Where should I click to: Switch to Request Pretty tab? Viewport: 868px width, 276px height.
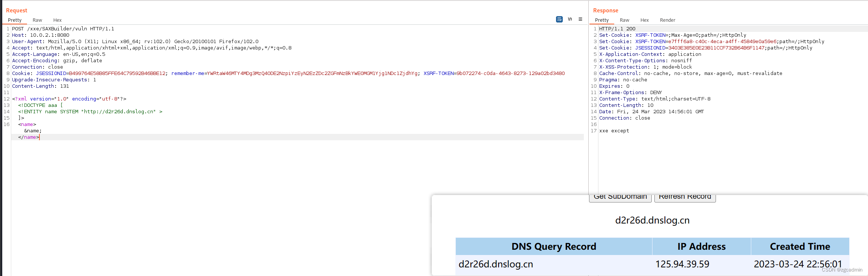click(15, 20)
